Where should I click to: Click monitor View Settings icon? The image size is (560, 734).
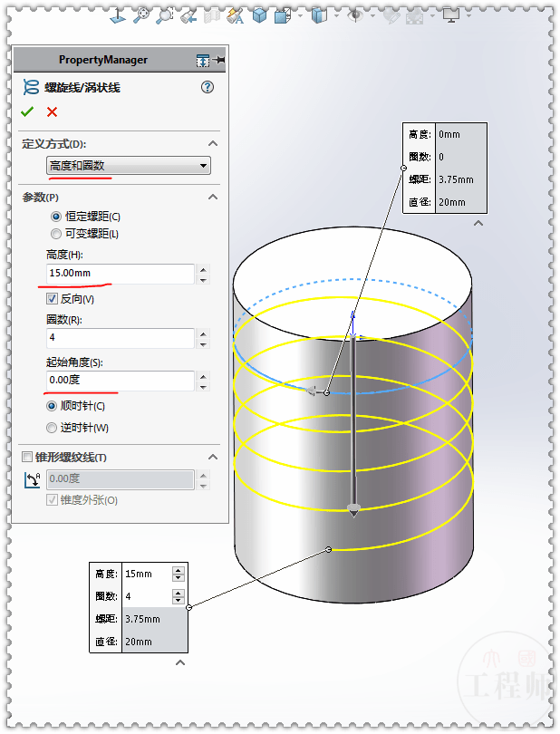pos(451,16)
